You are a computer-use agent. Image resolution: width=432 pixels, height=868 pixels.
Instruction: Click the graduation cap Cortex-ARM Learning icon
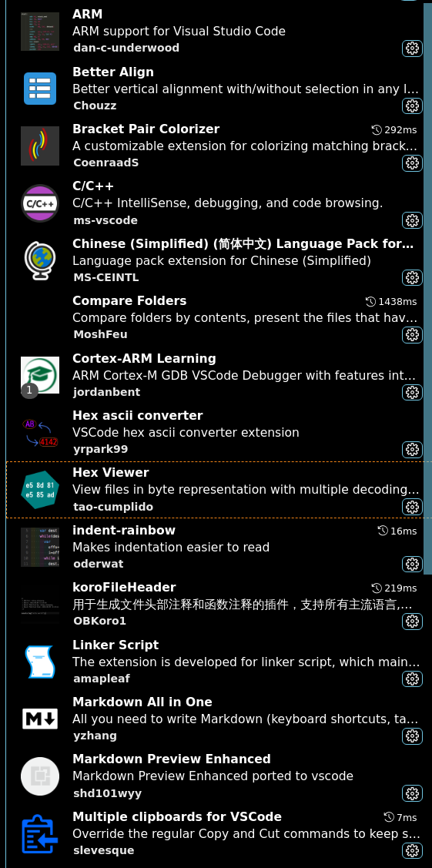pos(40,375)
